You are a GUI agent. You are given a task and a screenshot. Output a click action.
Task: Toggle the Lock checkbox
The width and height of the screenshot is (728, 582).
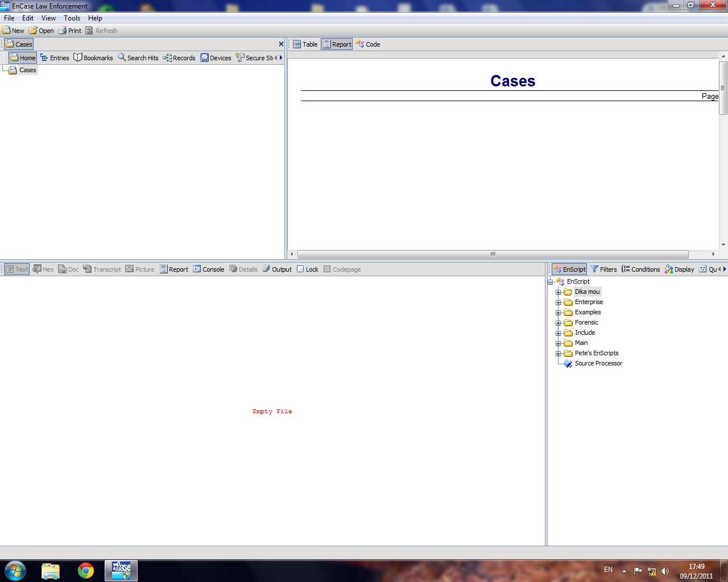(x=300, y=269)
